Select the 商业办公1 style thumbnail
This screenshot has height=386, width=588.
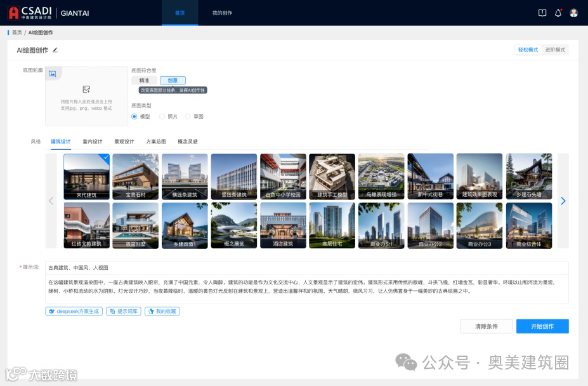(381, 225)
